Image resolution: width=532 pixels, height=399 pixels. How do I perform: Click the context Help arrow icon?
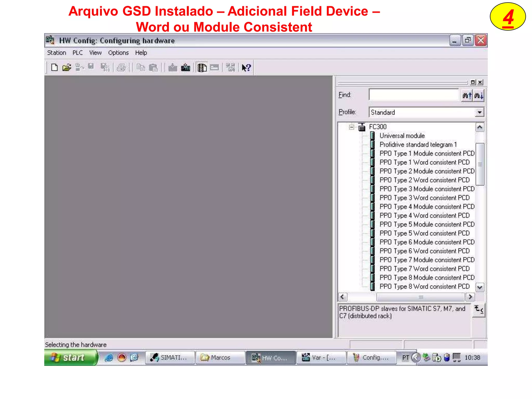coord(246,68)
